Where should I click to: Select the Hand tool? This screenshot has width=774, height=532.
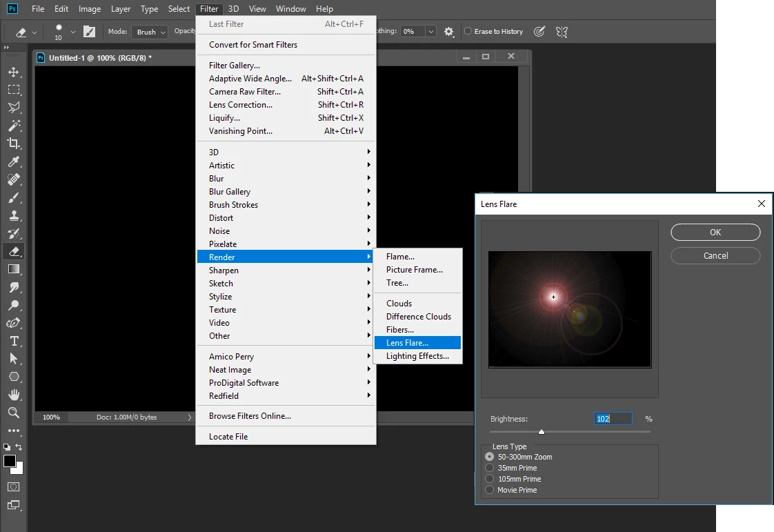pyautogui.click(x=14, y=395)
